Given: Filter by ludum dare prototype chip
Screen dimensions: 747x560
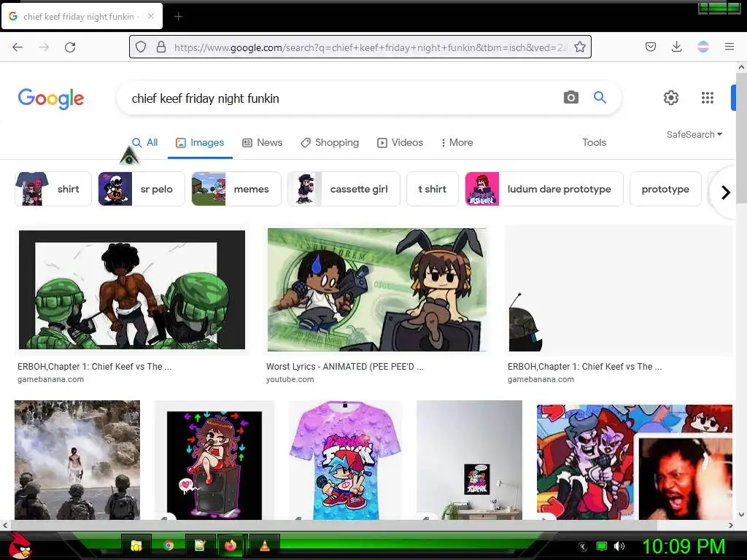Looking at the screenshot, I should [544, 189].
